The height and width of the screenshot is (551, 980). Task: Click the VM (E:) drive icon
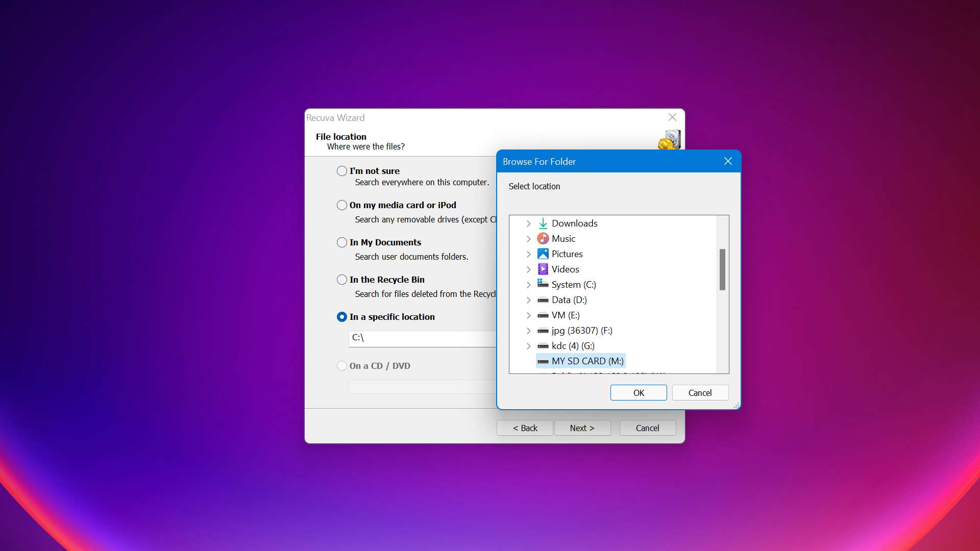click(x=543, y=315)
